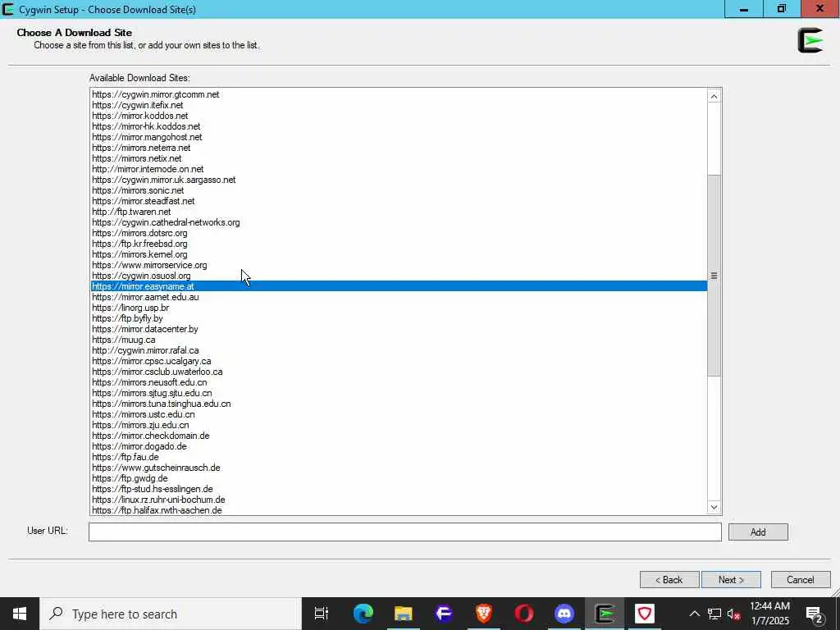The width and height of the screenshot is (840, 630).
Task: Open network status tray icon
Action: pos(714,614)
